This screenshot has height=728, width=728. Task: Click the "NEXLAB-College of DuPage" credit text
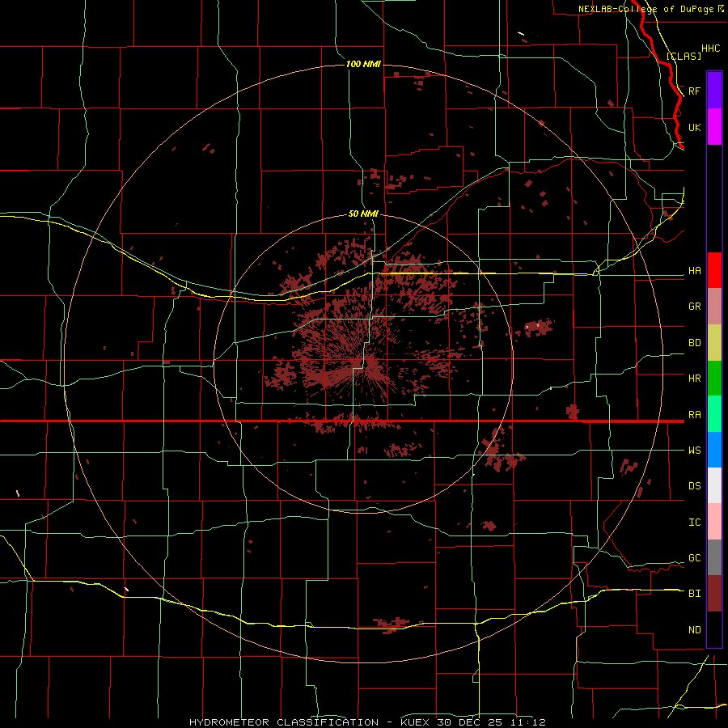tap(647, 9)
